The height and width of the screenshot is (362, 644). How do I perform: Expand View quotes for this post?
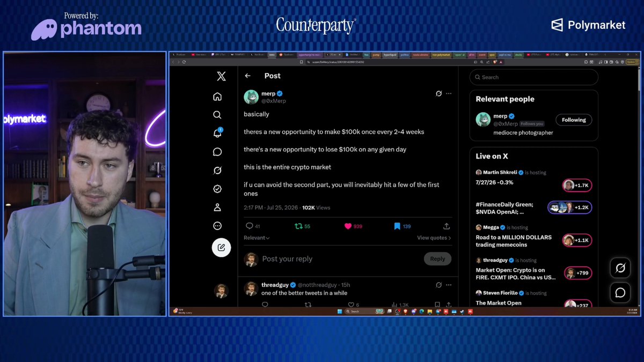point(434,238)
